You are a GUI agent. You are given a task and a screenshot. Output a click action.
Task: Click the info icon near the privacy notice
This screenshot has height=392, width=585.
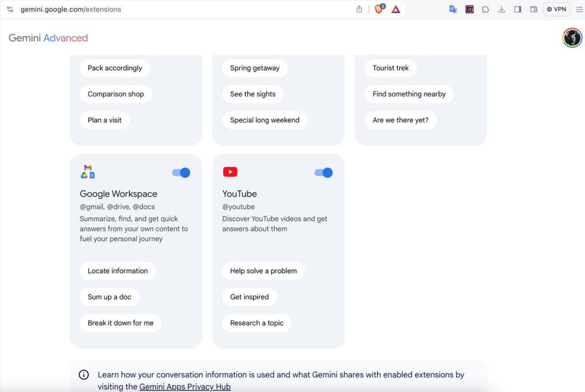click(83, 374)
